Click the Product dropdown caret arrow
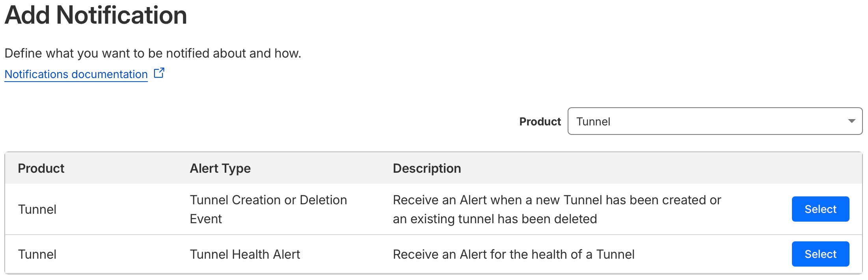The image size is (868, 280). point(851,121)
